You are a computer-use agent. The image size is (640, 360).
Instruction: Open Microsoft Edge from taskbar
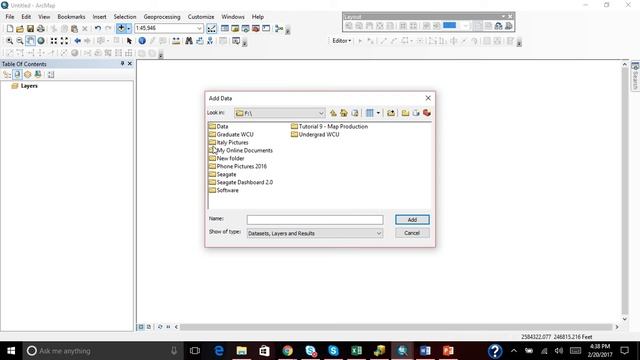pos(219,351)
